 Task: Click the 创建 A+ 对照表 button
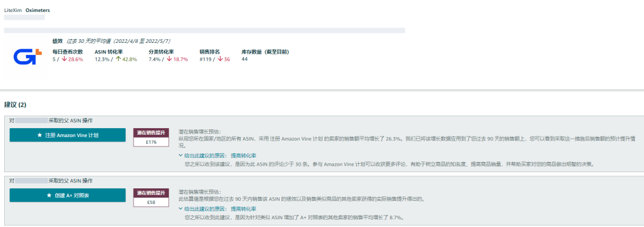point(68,195)
